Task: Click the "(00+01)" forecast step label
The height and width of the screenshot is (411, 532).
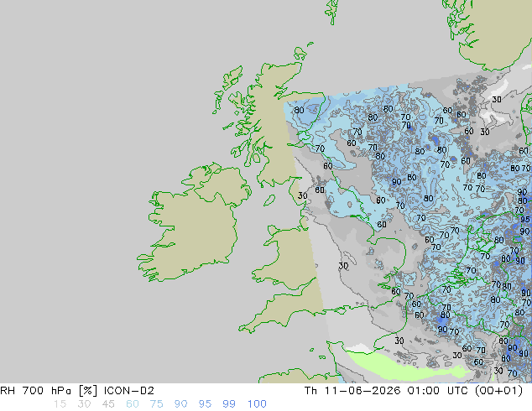Action: click(x=498, y=391)
